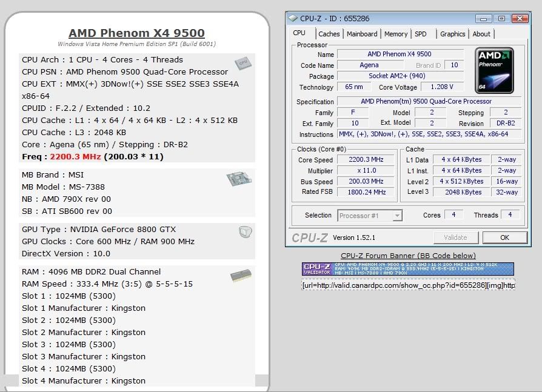542x392 pixels.
Task: Click the Name field showing AMD Phenom X4 9500
Action: tap(400, 54)
